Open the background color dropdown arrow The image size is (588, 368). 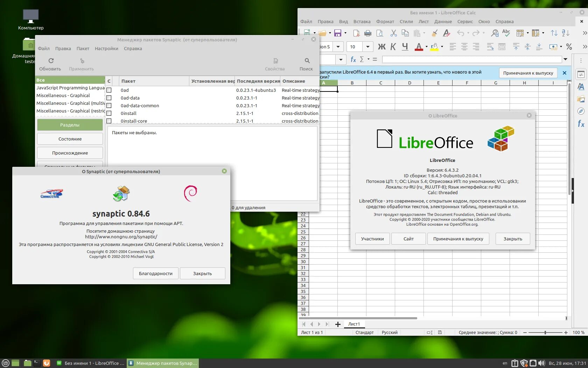(442, 47)
